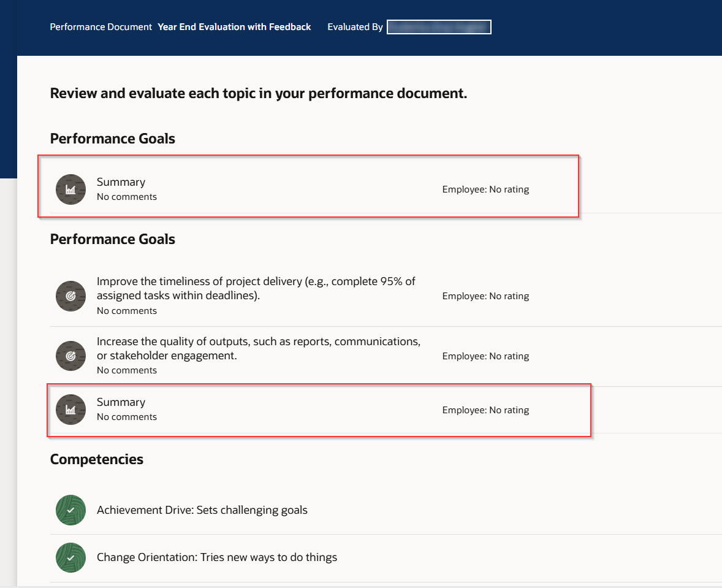Click the green check icon for Change Orientation
Screen dimensions: 722x588
[x=70, y=557]
